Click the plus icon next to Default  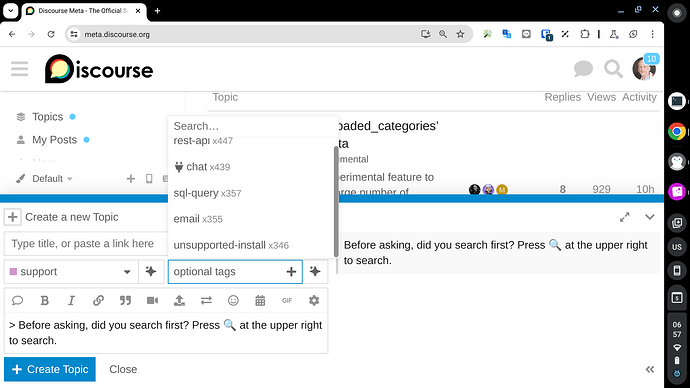[x=131, y=179]
